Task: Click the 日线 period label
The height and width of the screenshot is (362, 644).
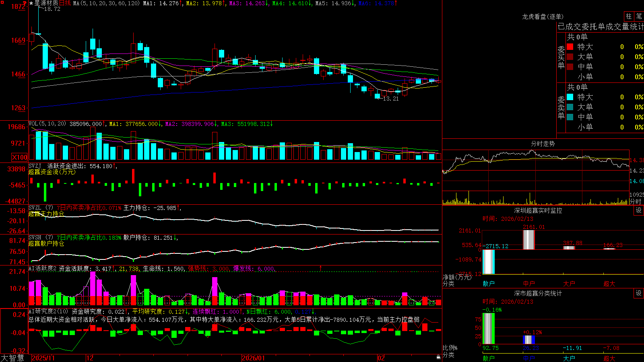Action: coord(65,3)
